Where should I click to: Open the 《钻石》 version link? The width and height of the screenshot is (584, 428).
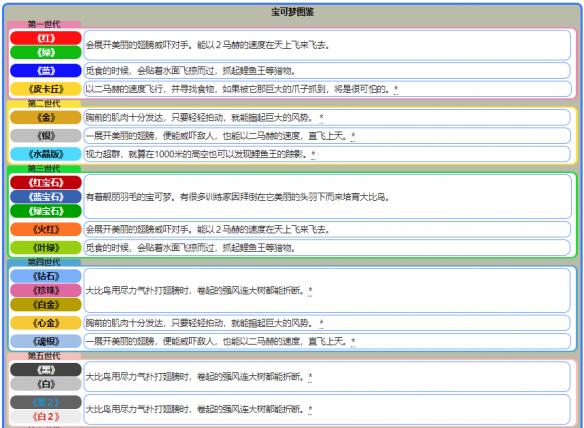coord(46,276)
